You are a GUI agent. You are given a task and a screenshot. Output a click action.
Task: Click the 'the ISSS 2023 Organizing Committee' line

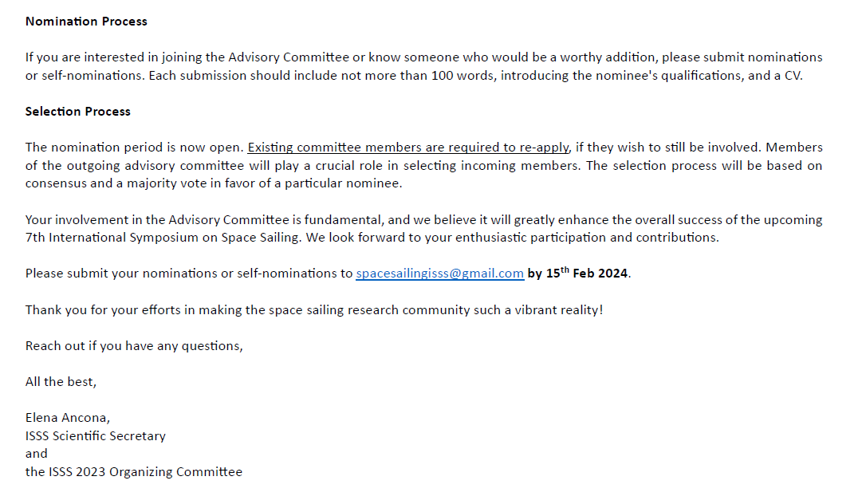134,471
